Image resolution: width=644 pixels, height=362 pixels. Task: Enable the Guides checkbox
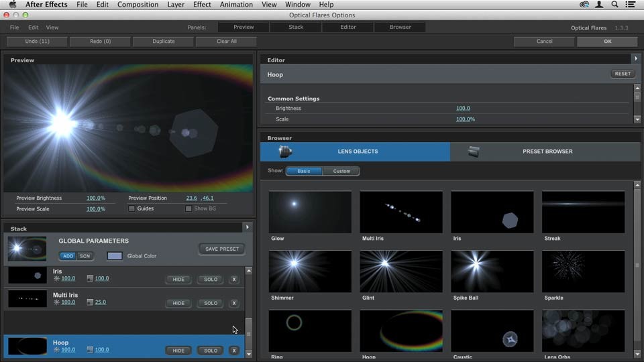pos(131,208)
